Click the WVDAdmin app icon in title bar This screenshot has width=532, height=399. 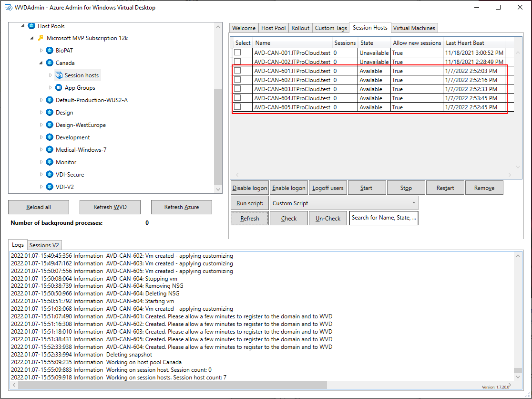pyautogui.click(x=9, y=7)
